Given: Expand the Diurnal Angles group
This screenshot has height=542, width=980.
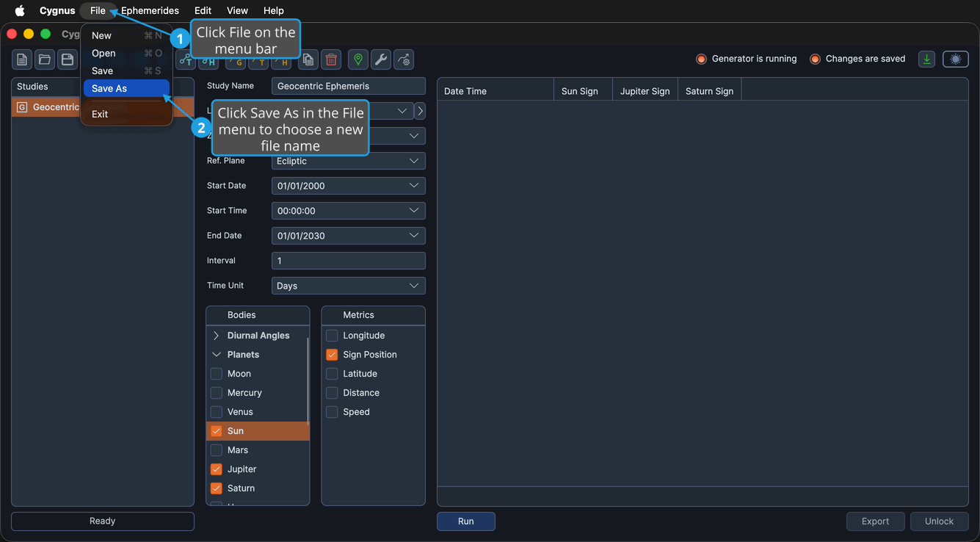Looking at the screenshot, I should tap(217, 336).
